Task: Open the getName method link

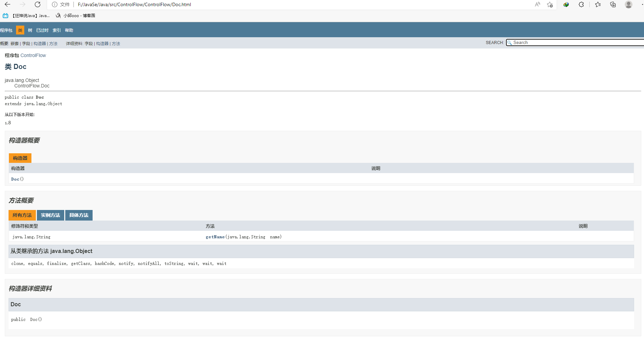Action: 215,237
